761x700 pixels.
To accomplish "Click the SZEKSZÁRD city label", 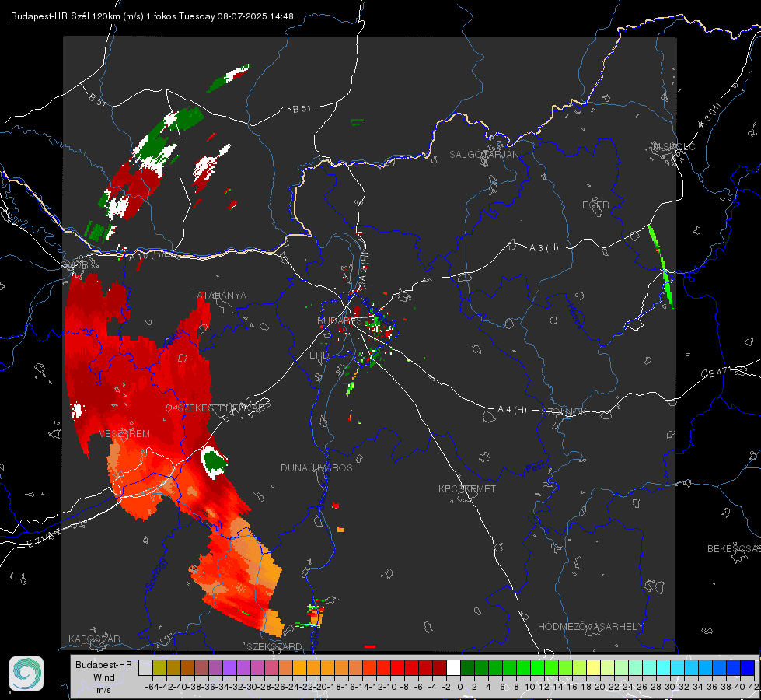I will pyautogui.click(x=274, y=646).
